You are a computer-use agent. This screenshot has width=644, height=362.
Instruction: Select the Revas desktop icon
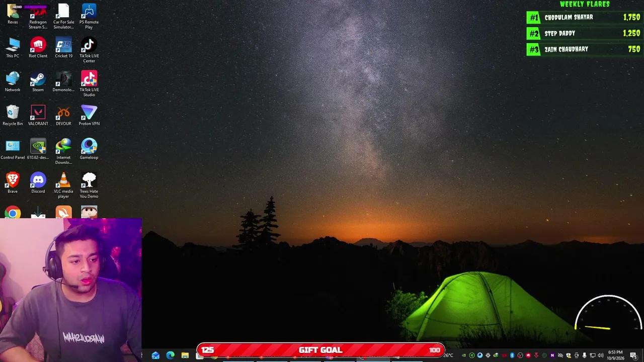[13, 14]
